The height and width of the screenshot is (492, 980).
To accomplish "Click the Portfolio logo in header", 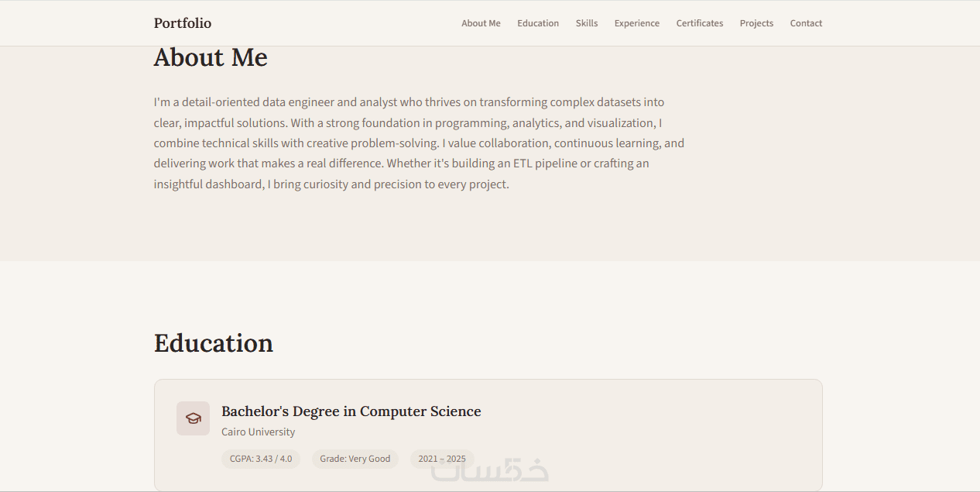I will tap(183, 23).
